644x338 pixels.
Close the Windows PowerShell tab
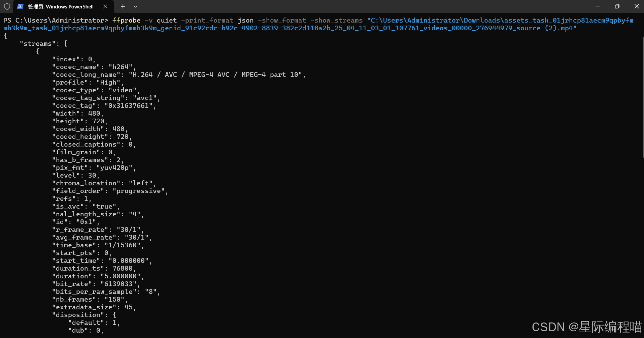pos(105,6)
